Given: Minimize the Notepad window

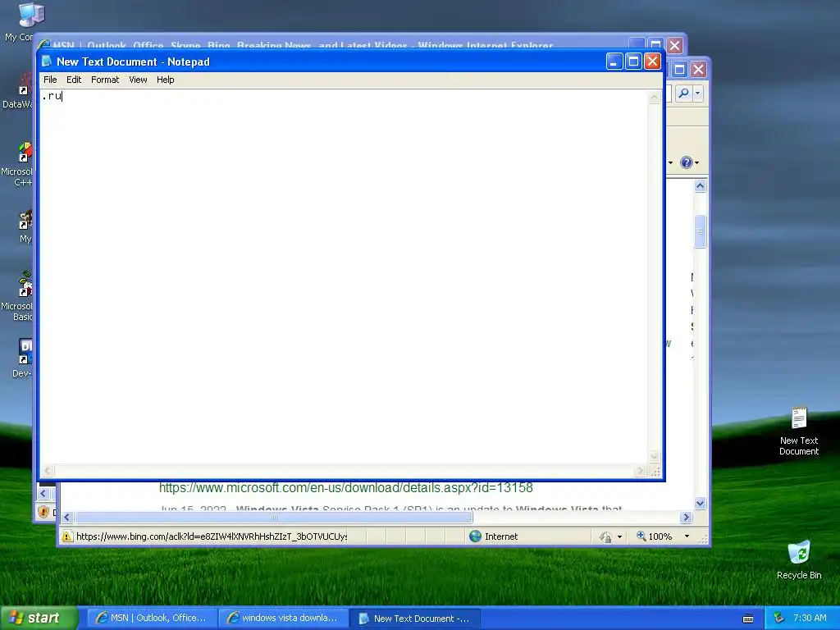Looking at the screenshot, I should (614, 62).
